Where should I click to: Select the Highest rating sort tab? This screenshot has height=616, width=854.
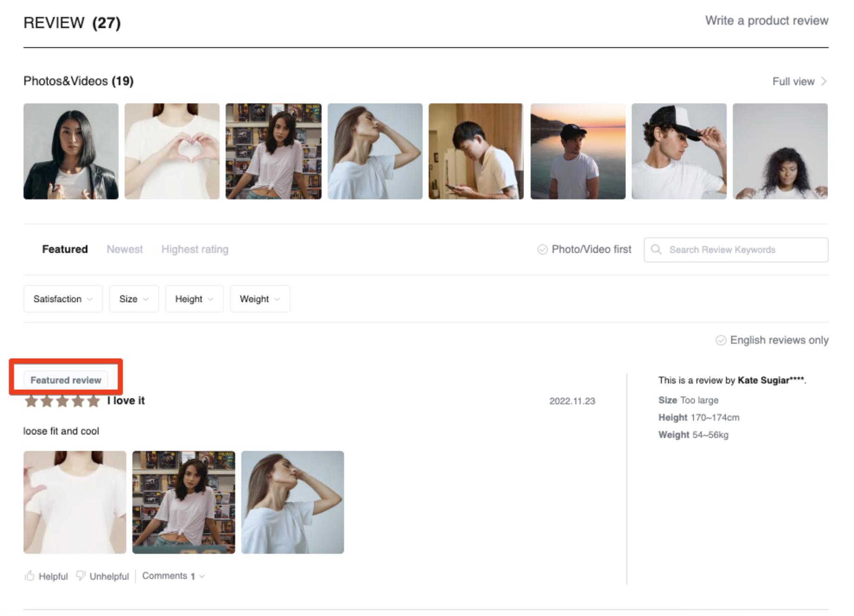pos(195,249)
